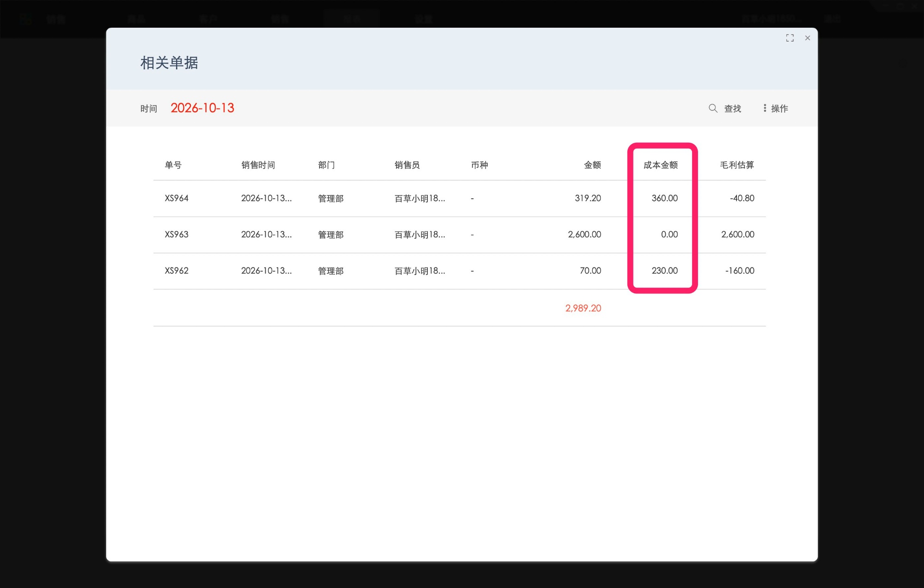Click cost amount 360.00
Image resolution: width=924 pixels, height=588 pixels.
click(664, 198)
